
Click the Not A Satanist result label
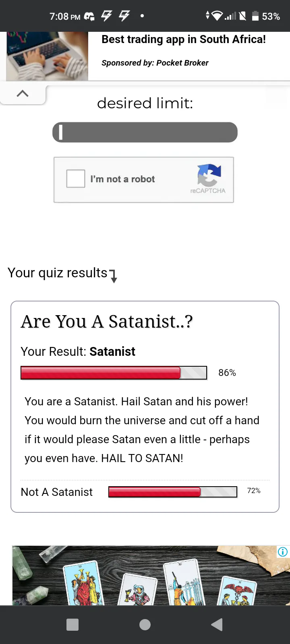57,492
